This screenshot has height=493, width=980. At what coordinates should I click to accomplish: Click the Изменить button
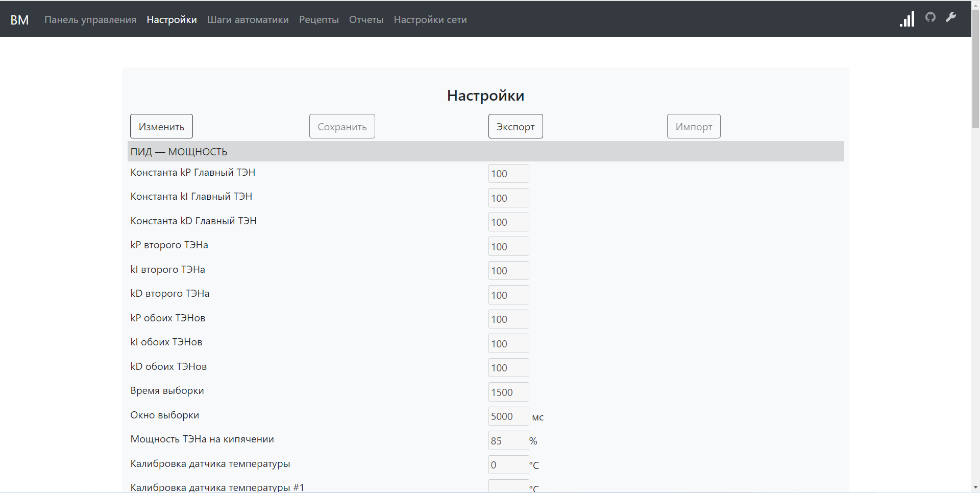coord(161,126)
